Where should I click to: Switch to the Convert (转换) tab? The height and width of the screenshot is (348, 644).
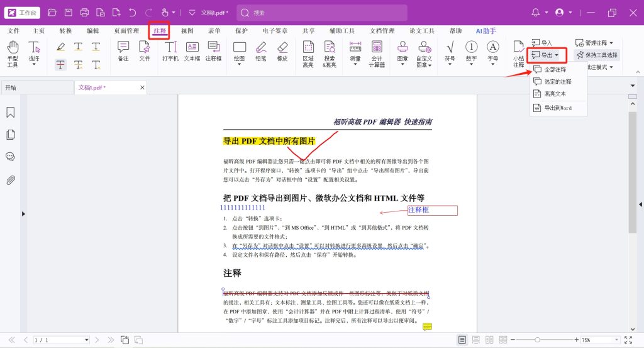point(65,31)
